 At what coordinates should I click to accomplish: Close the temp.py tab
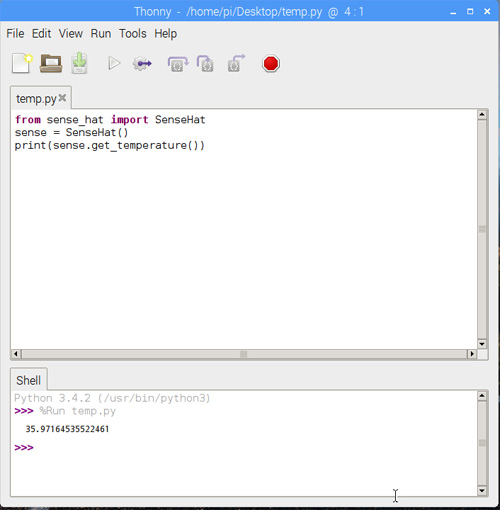click(62, 98)
